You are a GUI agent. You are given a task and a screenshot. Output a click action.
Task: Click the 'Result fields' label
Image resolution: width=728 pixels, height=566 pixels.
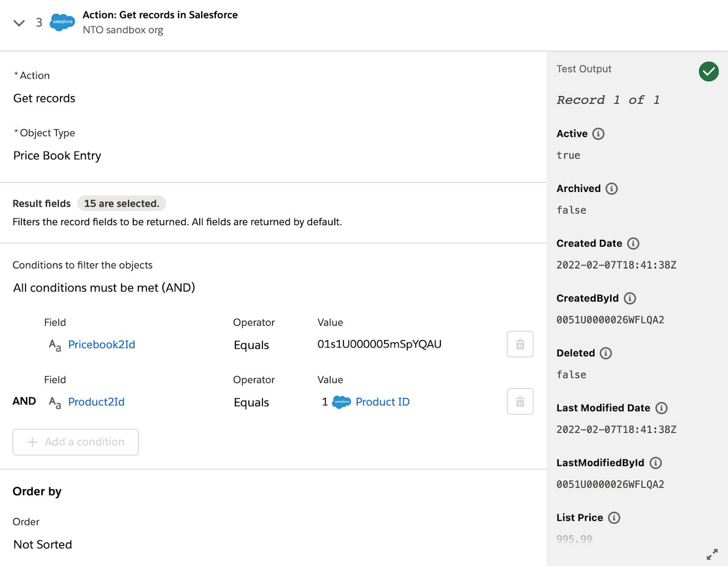coord(41,203)
